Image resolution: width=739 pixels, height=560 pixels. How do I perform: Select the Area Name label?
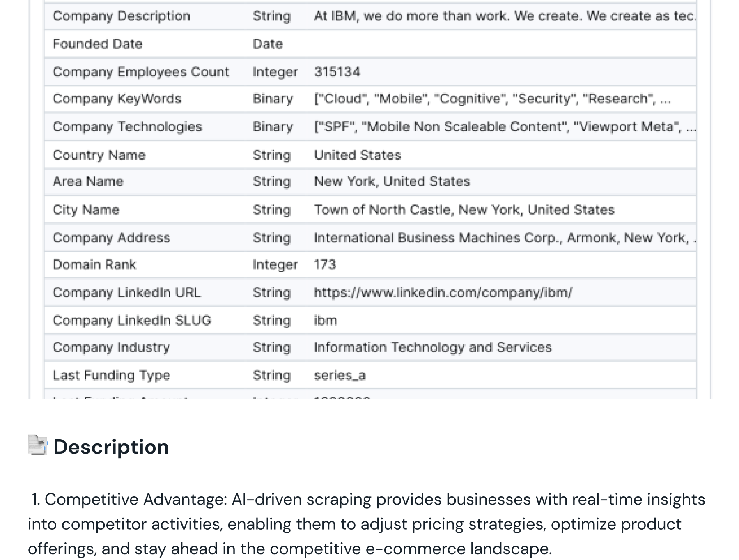pyautogui.click(x=88, y=181)
